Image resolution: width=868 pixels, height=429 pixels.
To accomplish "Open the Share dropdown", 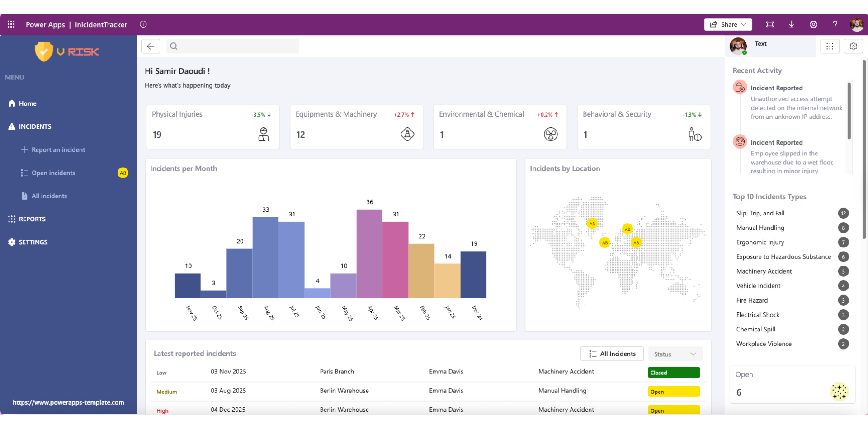I will click(x=727, y=24).
